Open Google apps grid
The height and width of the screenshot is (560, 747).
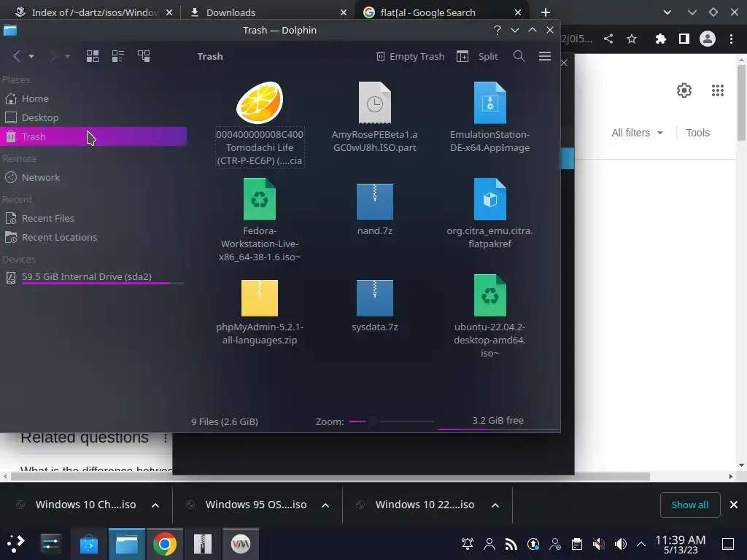[x=718, y=90]
